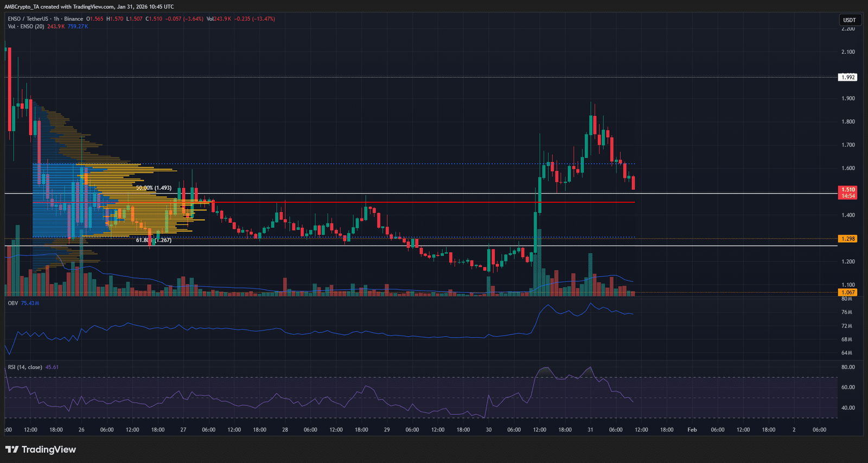
Task: Click the OBV value 75.43M readout
Action: click(x=30, y=303)
